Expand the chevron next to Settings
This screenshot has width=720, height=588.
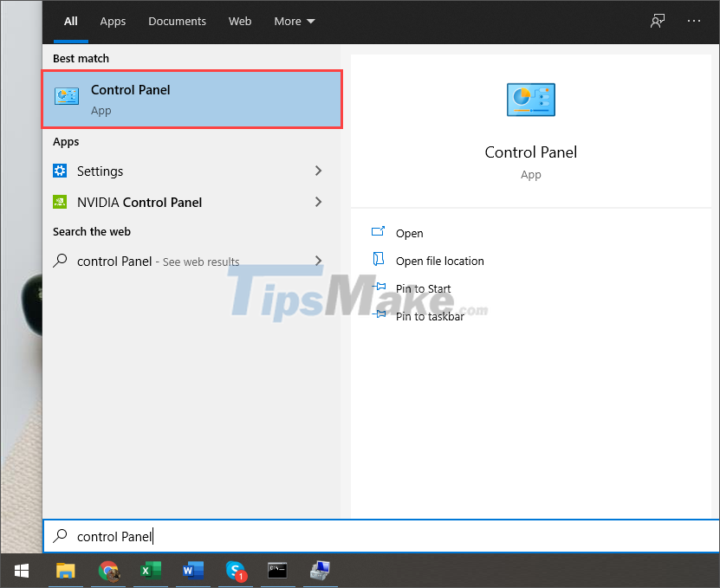(x=318, y=171)
